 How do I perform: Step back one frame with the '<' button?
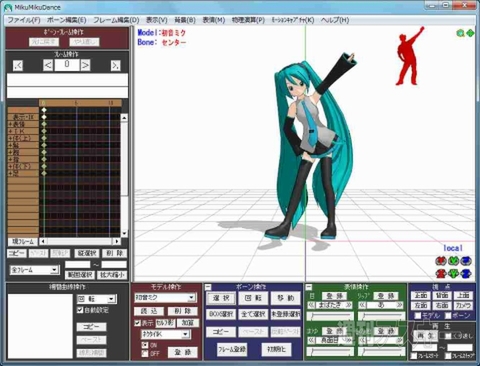(48, 65)
